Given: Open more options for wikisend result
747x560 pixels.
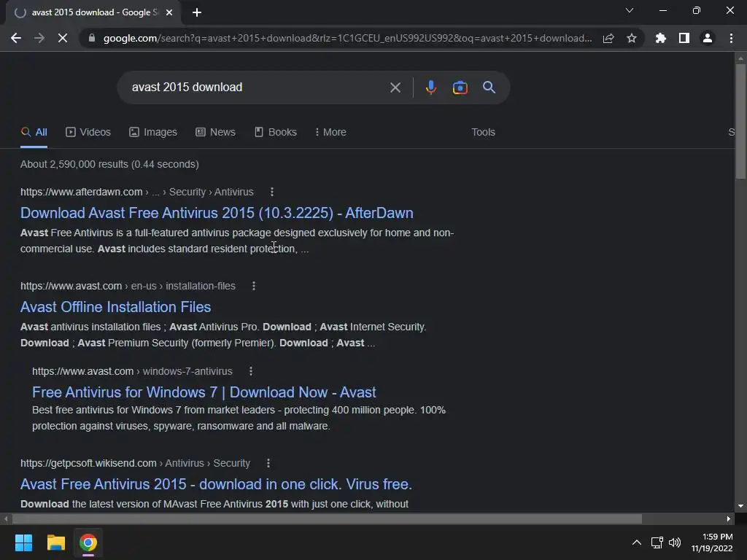Looking at the screenshot, I should [268, 463].
